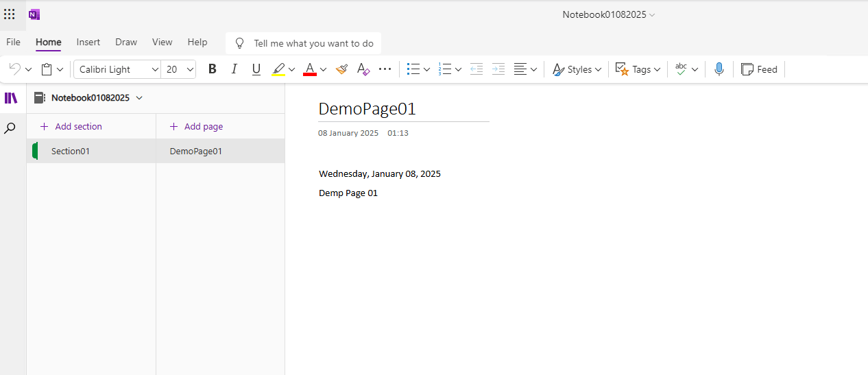Click the Demp Page 01 text line
The height and width of the screenshot is (375, 868).
click(348, 193)
